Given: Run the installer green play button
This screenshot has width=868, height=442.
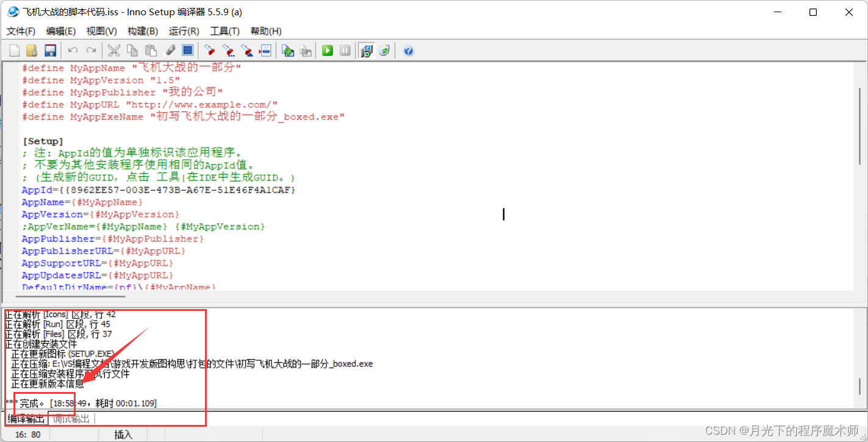Looking at the screenshot, I should [x=328, y=51].
